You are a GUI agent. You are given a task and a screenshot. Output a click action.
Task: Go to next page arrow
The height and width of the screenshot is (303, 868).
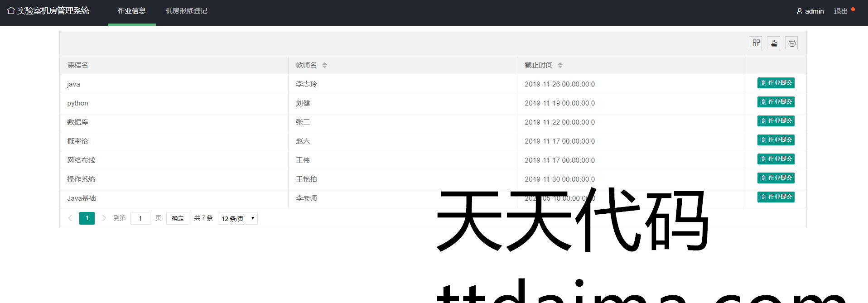point(104,218)
